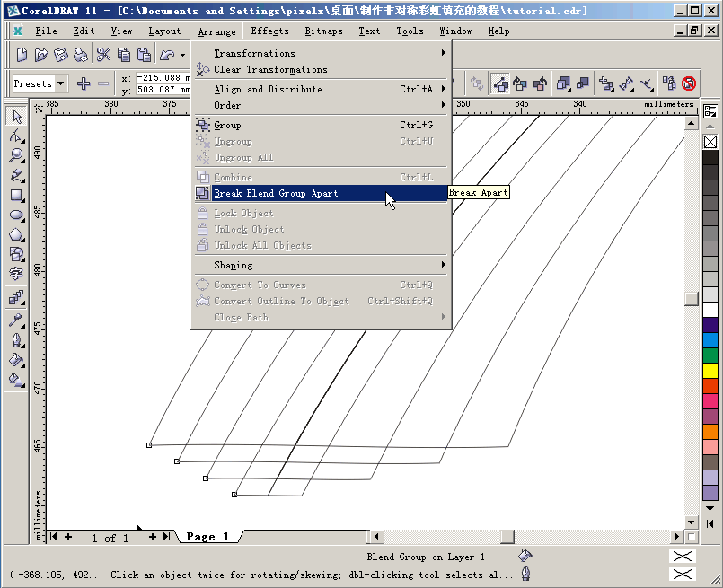Pick the green color swatch

pos(710,355)
